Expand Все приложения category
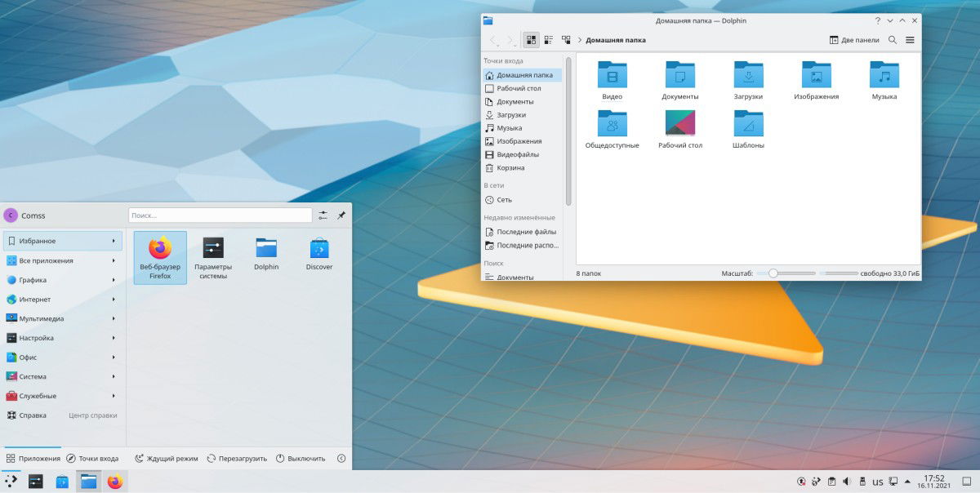The width and height of the screenshot is (980, 493). [x=63, y=260]
